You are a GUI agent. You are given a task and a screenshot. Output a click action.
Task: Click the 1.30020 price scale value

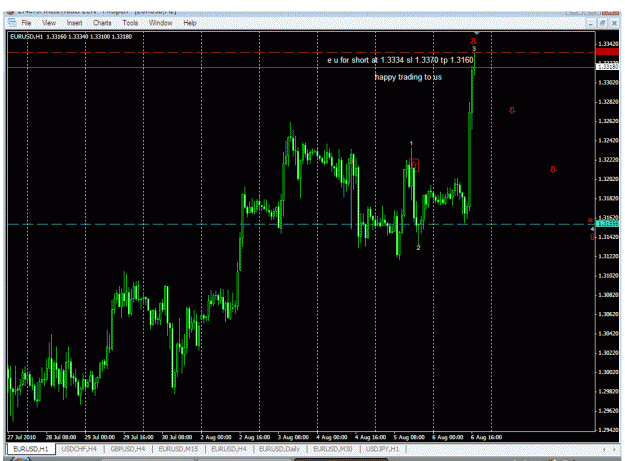pyautogui.click(x=609, y=372)
